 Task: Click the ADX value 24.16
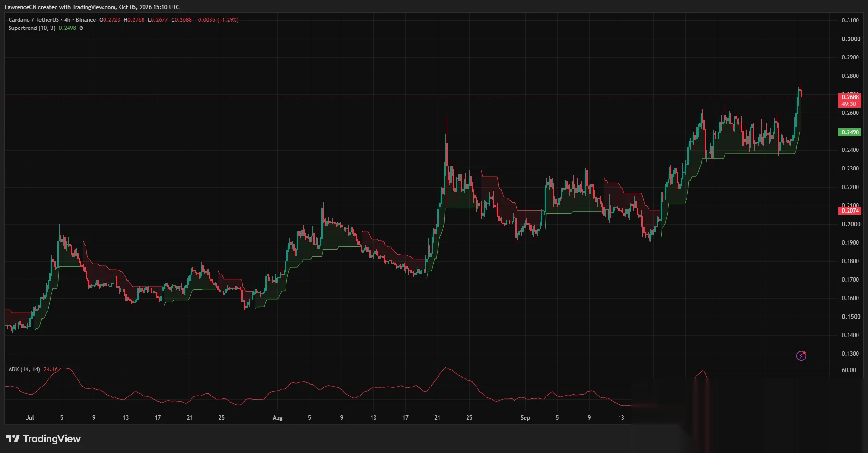tap(50, 369)
